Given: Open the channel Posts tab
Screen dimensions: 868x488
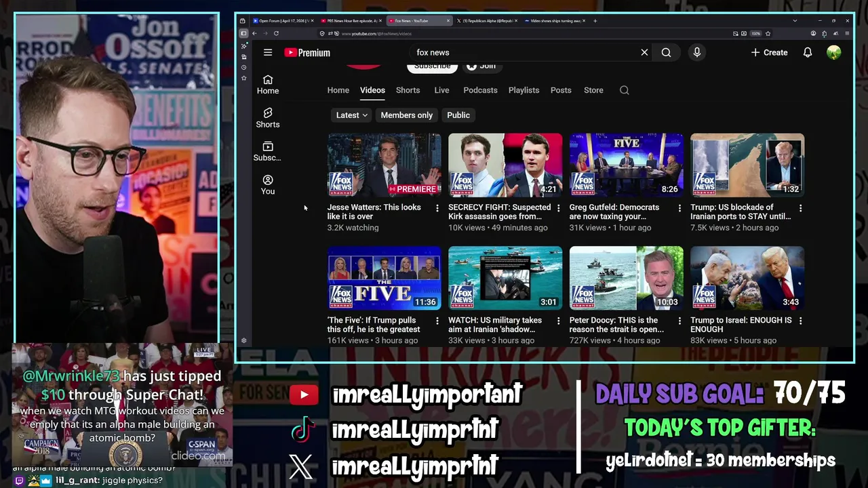Looking at the screenshot, I should click(561, 90).
